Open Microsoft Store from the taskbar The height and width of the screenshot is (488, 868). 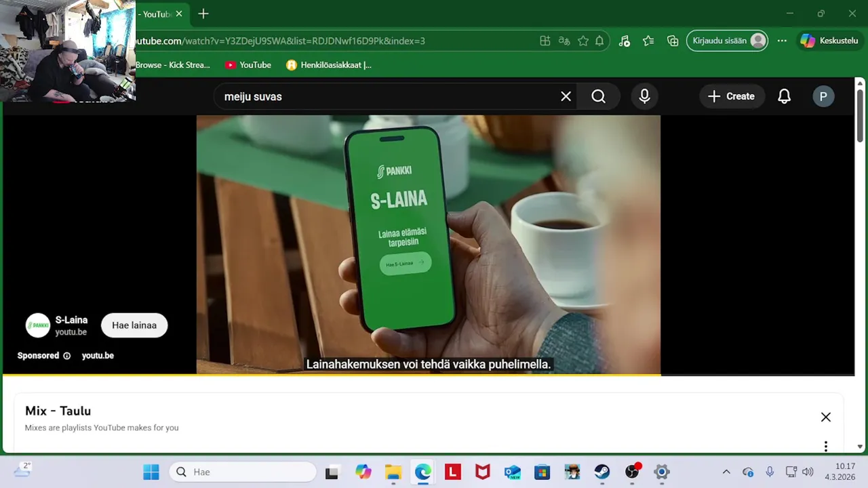click(542, 472)
